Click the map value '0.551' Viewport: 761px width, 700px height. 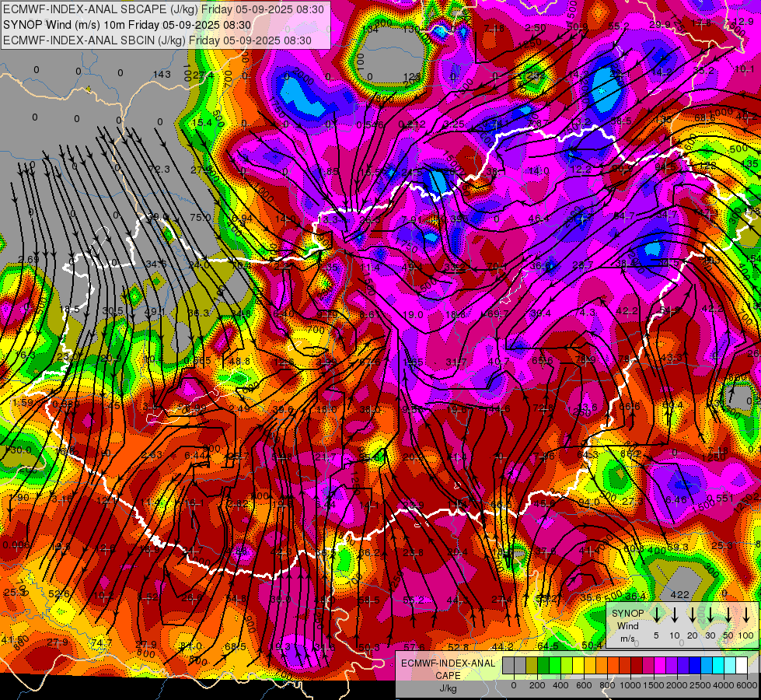(721, 498)
